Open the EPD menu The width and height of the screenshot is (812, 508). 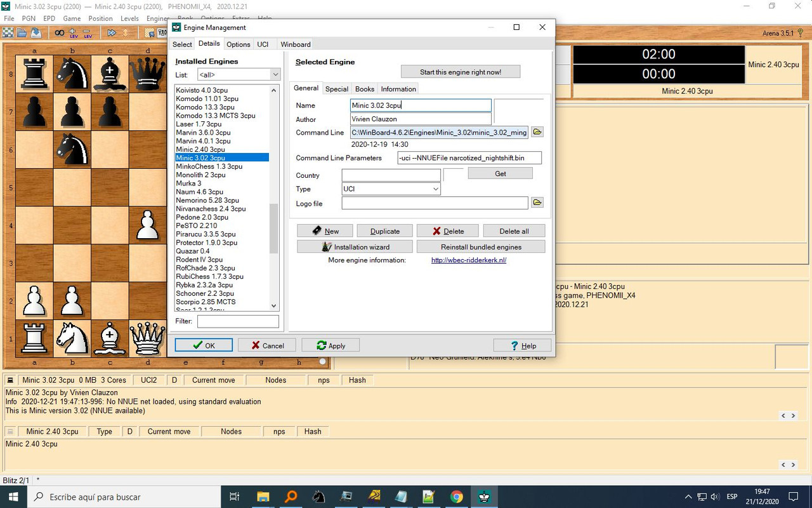tap(49, 18)
